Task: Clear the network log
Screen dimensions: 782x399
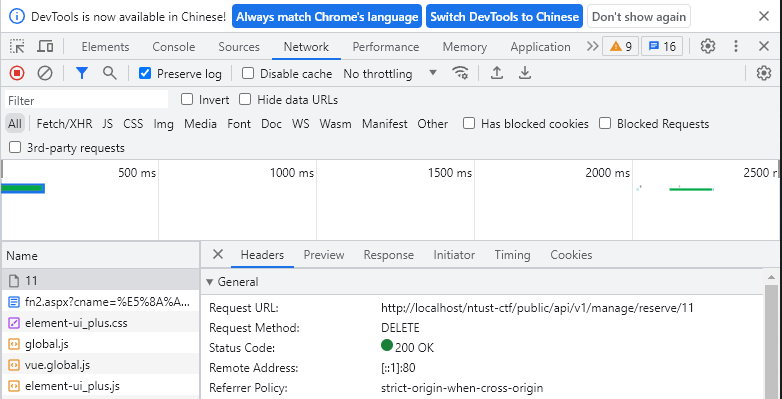Action: [45, 73]
